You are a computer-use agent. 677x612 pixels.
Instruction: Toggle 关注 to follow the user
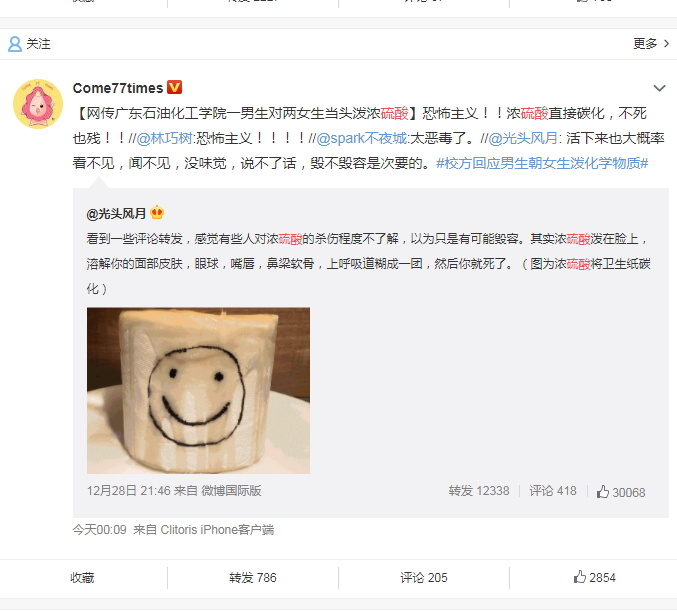point(29,44)
